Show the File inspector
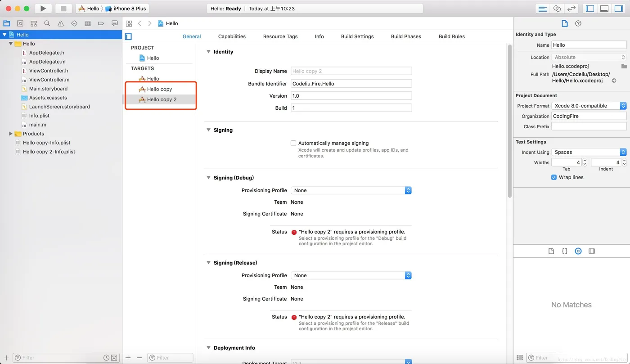Screen dimensions: 630x364 tap(565, 23)
